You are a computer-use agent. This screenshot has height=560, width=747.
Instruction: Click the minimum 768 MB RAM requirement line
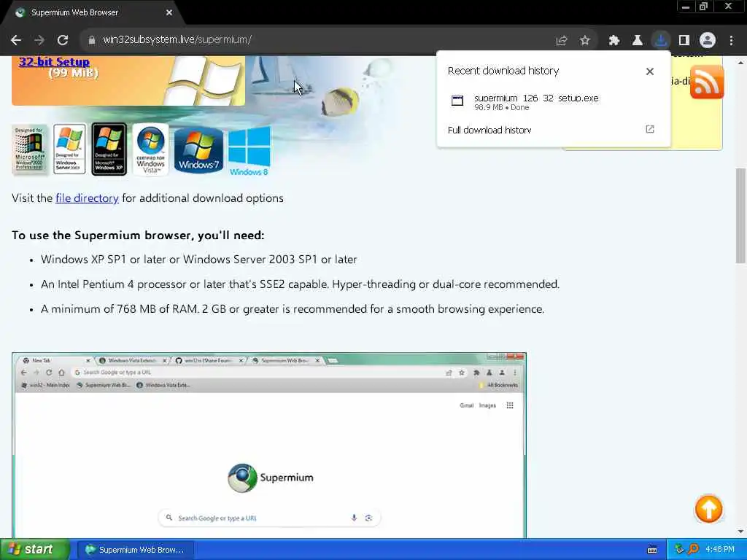293,309
